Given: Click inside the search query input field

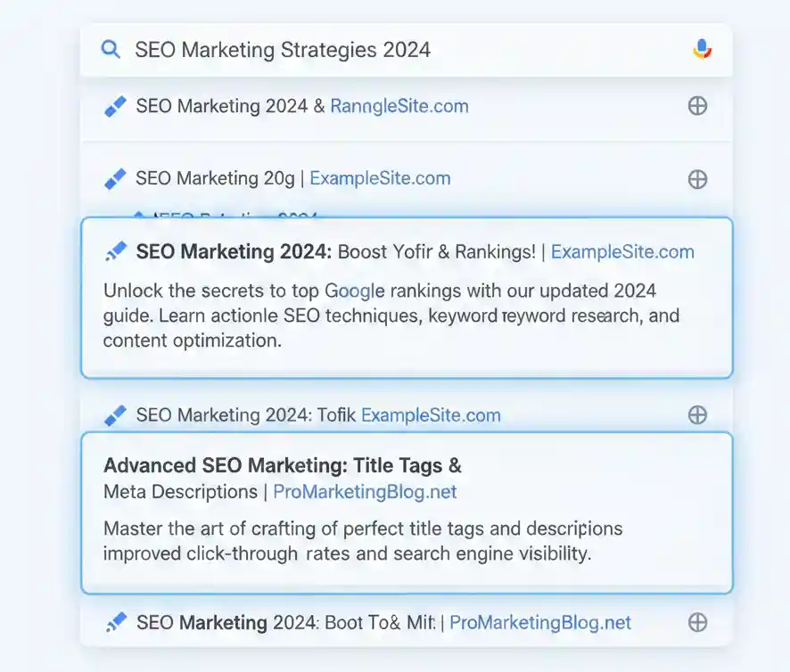Looking at the screenshot, I should [357, 50].
